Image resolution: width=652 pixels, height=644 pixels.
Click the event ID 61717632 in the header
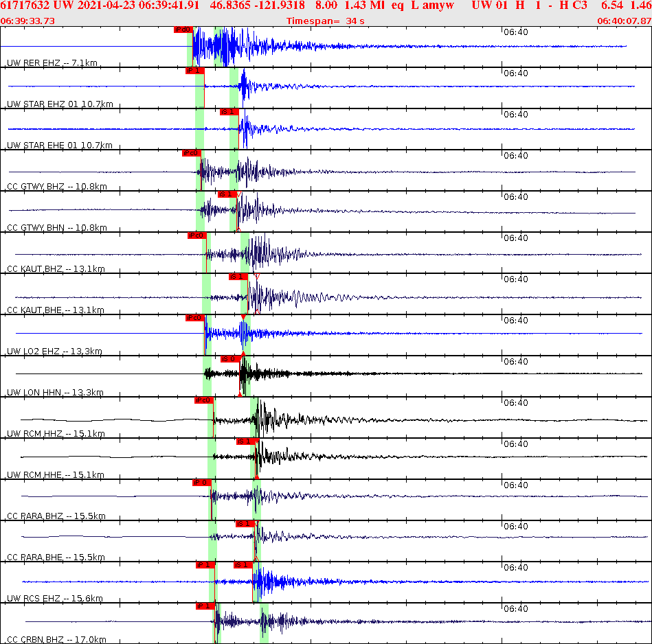pyautogui.click(x=25, y=5)
